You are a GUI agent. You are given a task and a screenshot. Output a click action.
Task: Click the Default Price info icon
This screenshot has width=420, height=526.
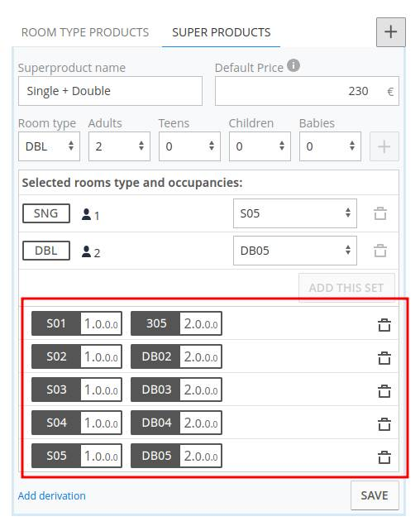tap(294, 65)
